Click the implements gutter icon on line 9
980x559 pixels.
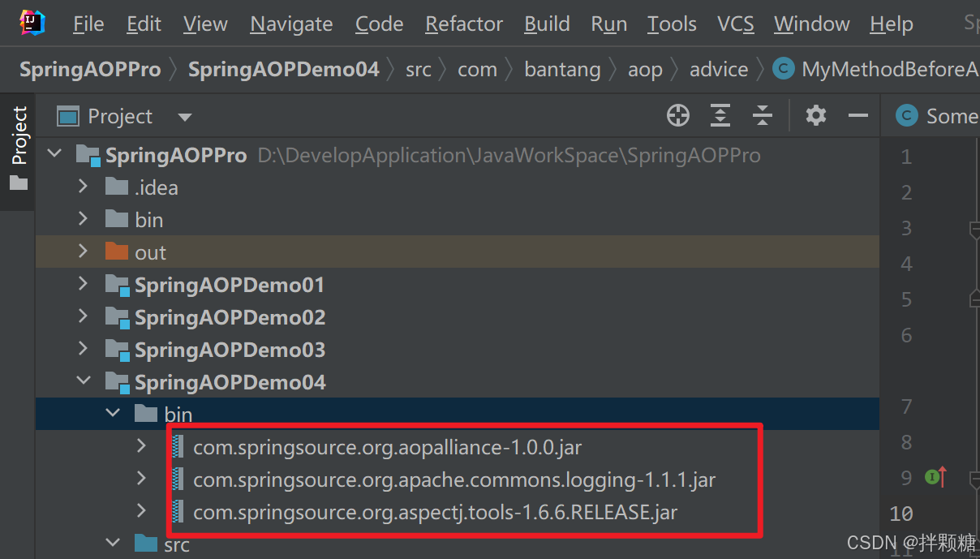(x=936, y=477)
